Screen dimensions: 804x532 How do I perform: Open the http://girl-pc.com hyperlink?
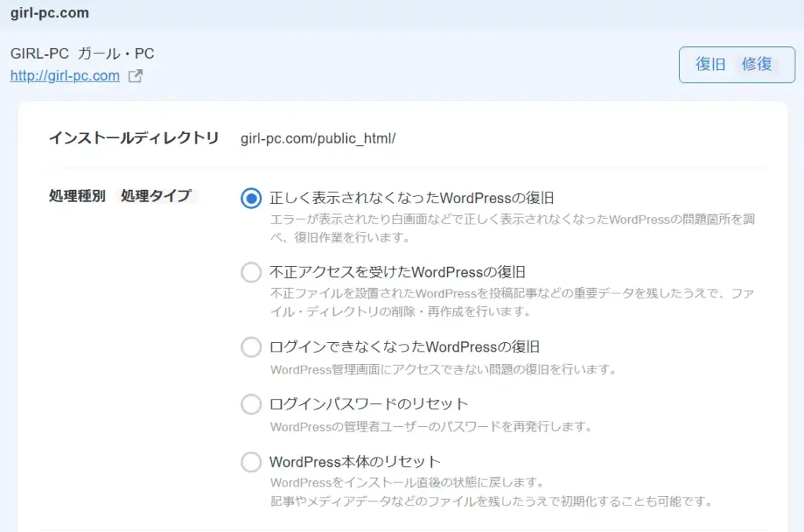click(64, 76)
